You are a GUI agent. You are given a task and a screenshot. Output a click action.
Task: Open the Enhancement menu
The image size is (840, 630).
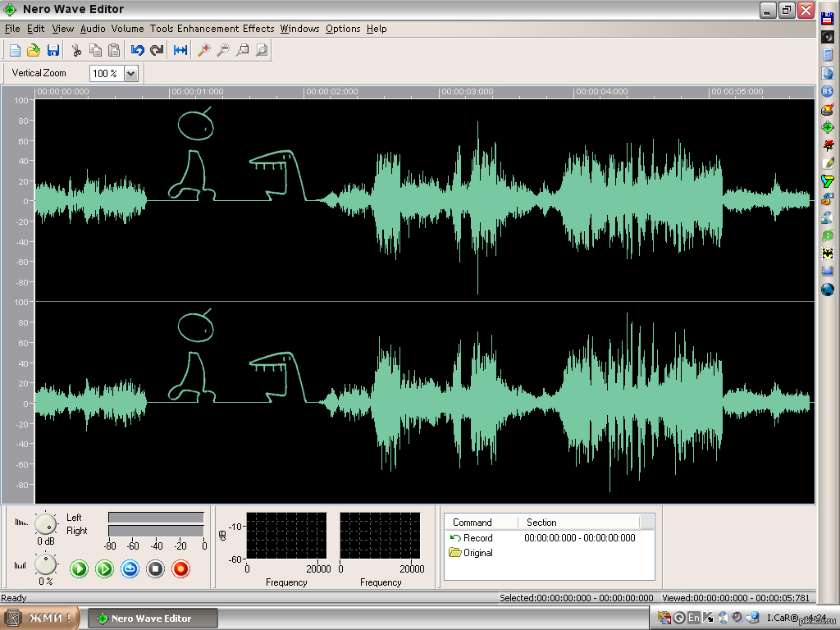(x=208, y=29)
